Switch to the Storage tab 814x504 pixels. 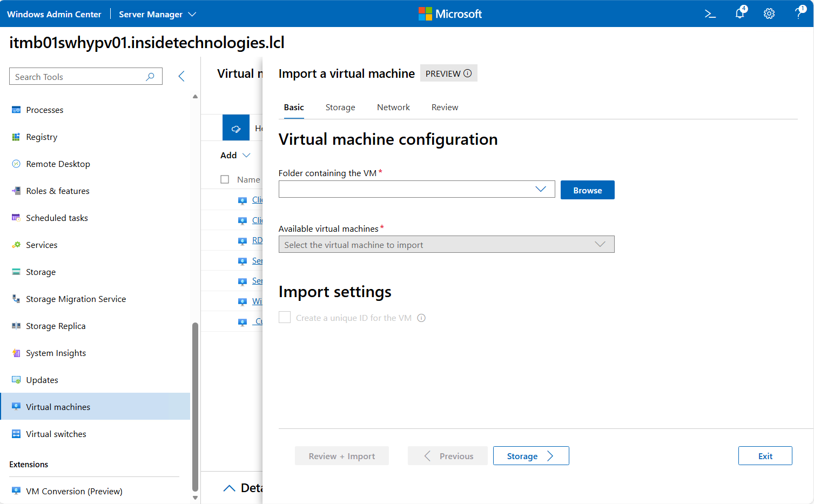click(x=340, y=107)
